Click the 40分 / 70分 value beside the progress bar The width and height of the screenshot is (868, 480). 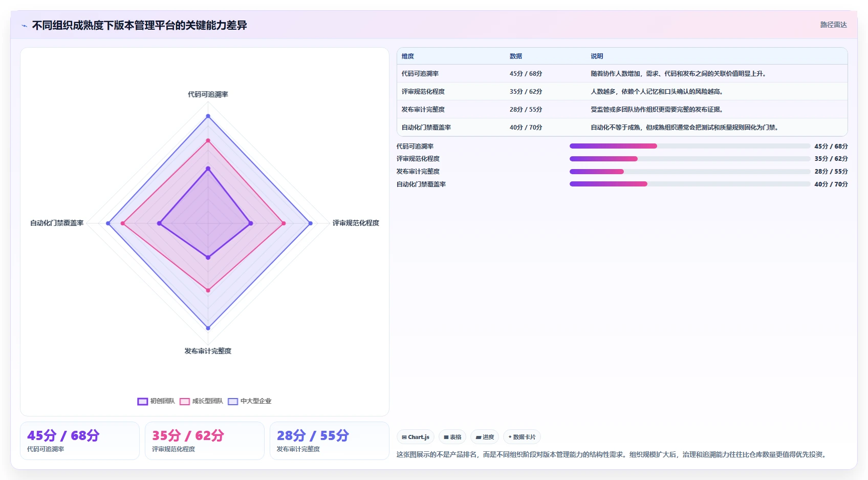click(831, 184)
